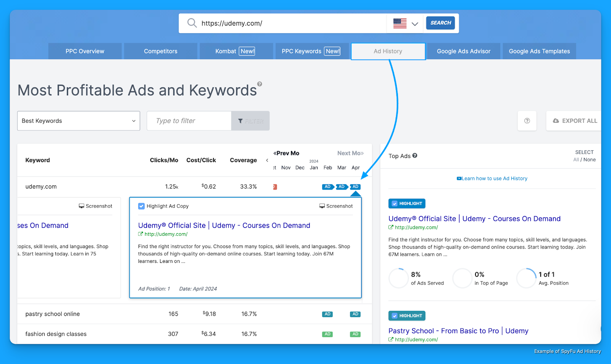Open ad title Udemy® Official Site in the April card
This screenshot has height=364, width=611.
tap(224, 225)
